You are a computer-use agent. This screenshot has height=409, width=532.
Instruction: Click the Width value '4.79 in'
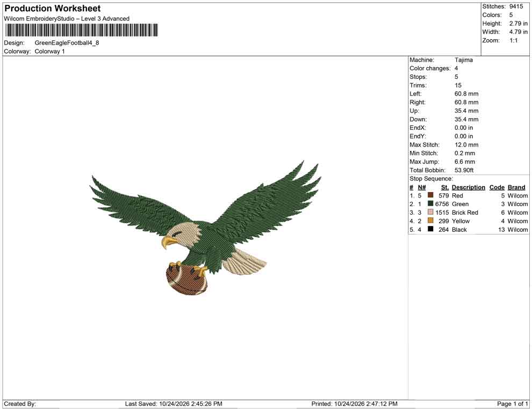(519, 32)
